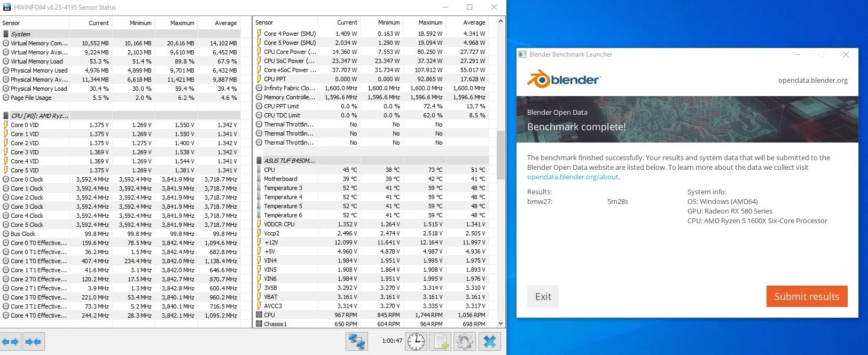Click the right pane Average column header
This screenshot has height=355, width=868.
[x=467, y=23]
